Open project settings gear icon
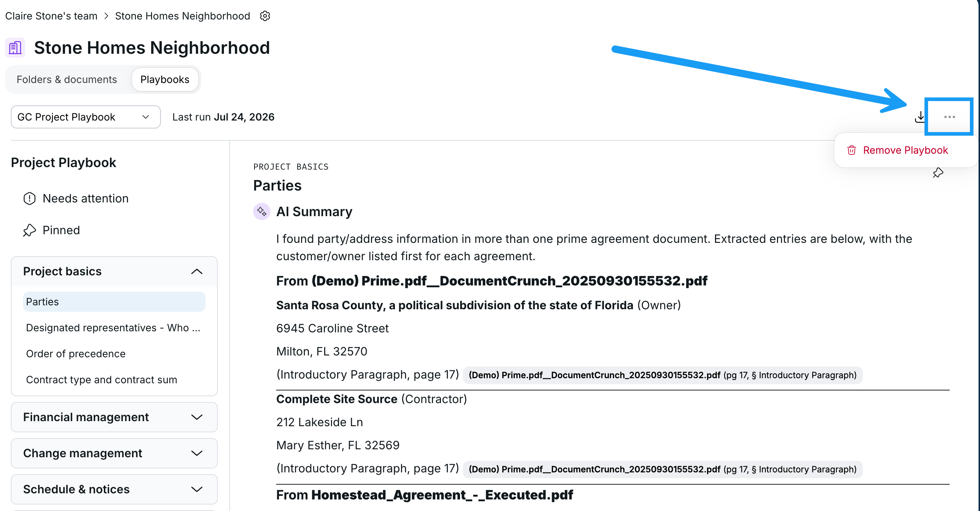 point(265,16)
